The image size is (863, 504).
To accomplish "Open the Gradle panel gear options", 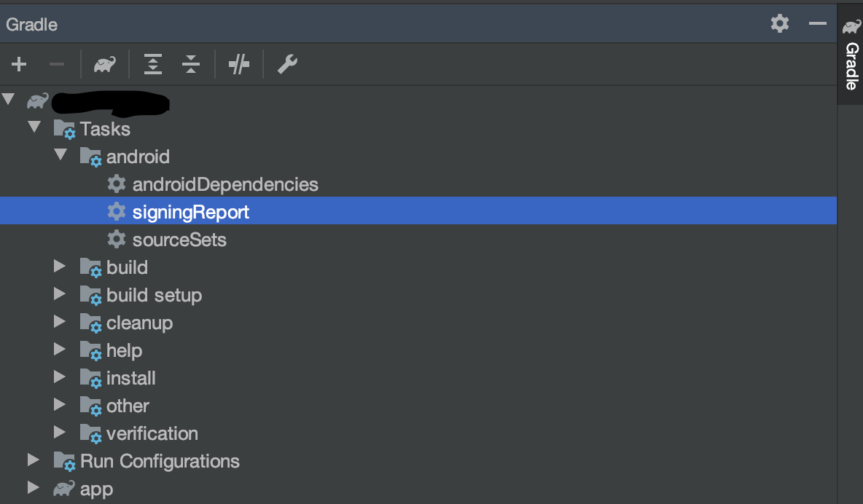I will [x=780, y=24].
